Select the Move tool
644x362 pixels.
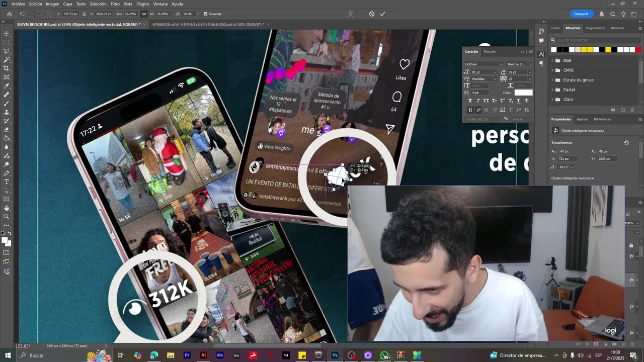[x=7, y=34]
